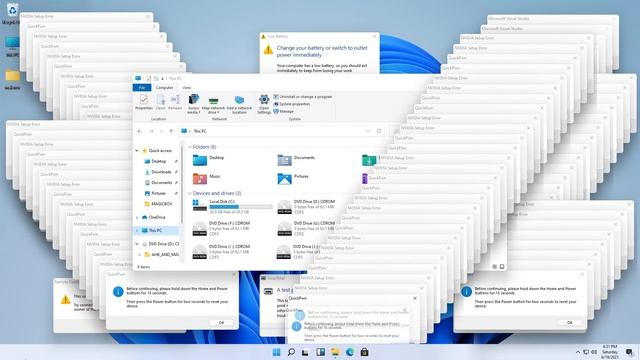Image resolution: width=640 pixels, height=360 pixels.
Task: Click OK in the right QuickPwn dialog
Action: [570, 322]
